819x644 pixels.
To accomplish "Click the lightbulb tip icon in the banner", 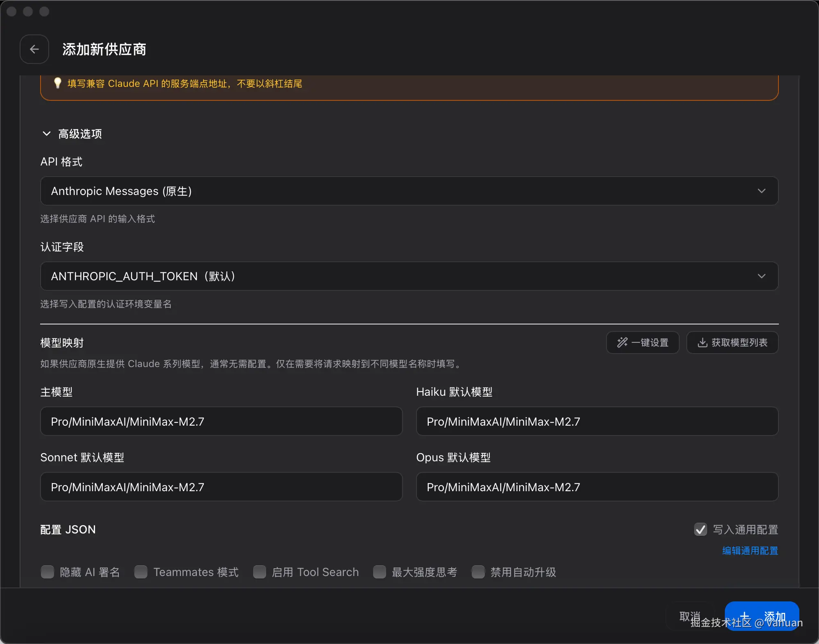I will pos(57,83).
